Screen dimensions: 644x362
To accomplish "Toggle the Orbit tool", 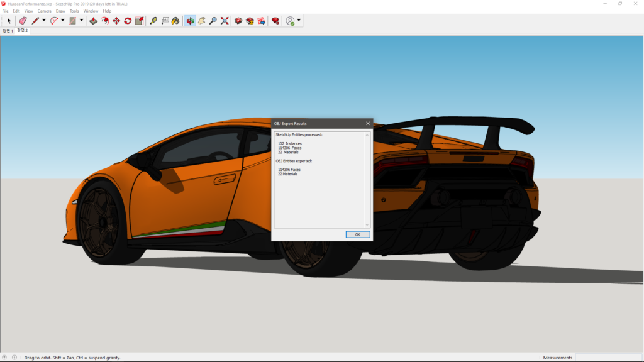I will 190,21.
